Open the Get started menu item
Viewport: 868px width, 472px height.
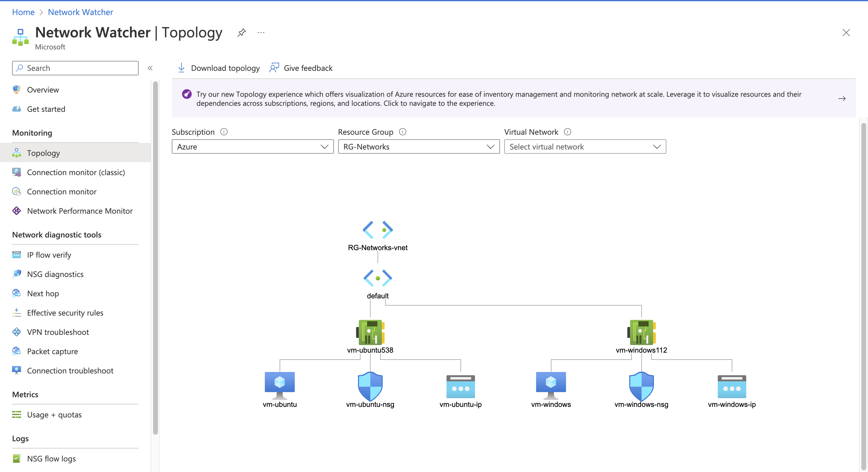[75, 109]
